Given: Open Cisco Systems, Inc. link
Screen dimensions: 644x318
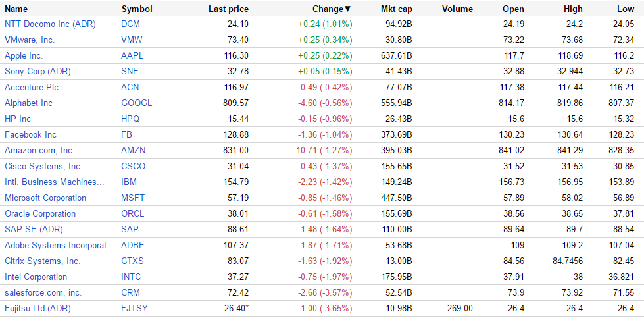Looking at the screenshot, I should pos(43,166).
